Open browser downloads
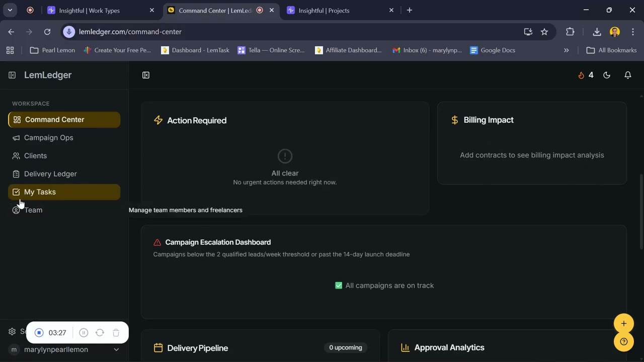This screenshot has height=362, width=644. coord(597,32)
